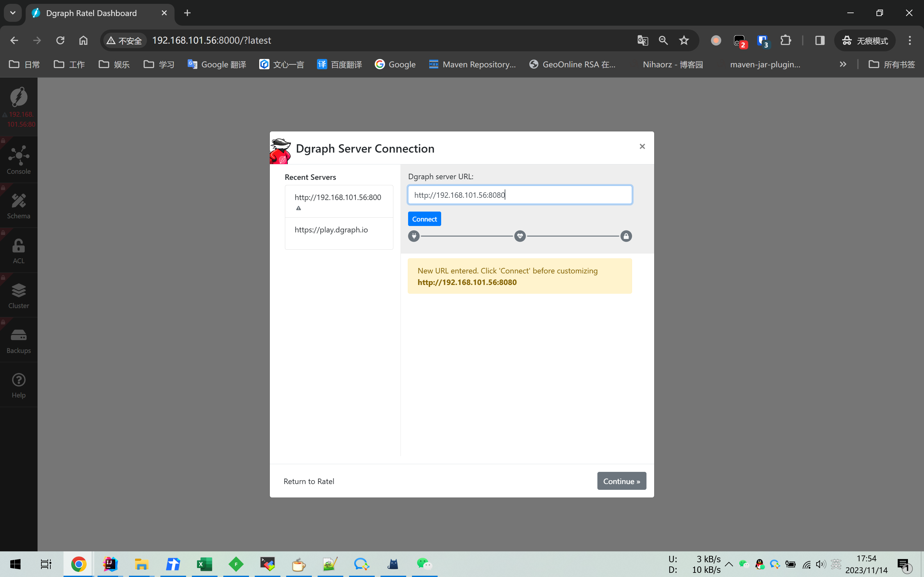Click the Connect button
Viewport: 924px width, 577px height.
point(424,219)
